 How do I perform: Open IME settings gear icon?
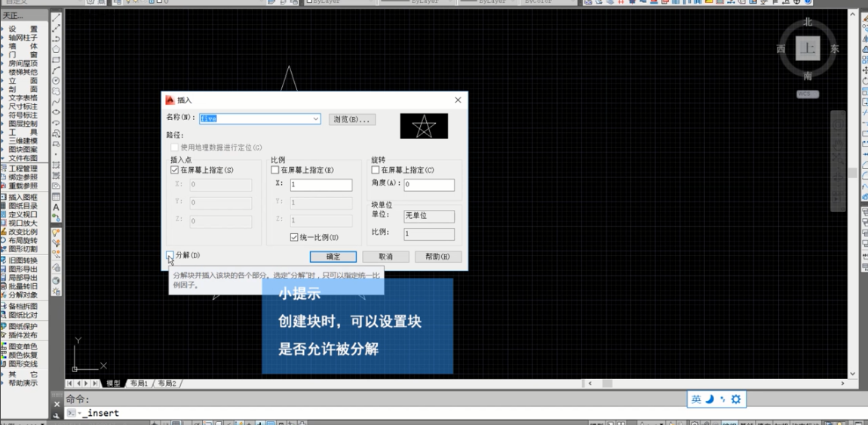(x=736, y=399)
